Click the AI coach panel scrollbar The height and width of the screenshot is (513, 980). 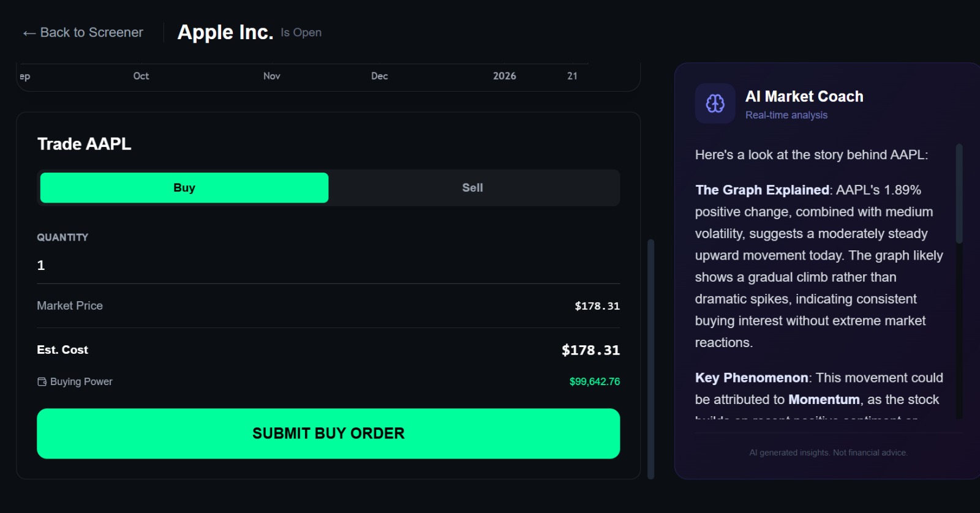[959, 194]
